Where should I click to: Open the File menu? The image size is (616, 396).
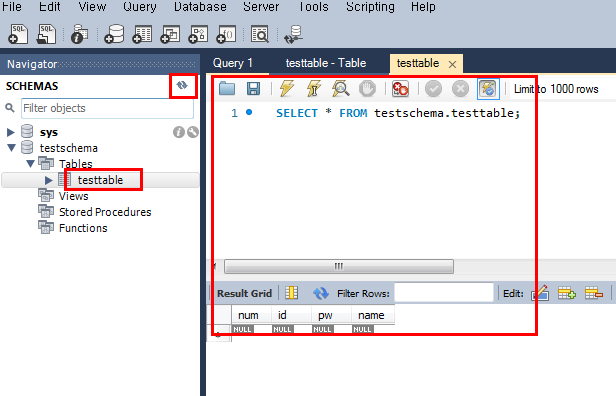pyautogui.click(x=12, y=7)
